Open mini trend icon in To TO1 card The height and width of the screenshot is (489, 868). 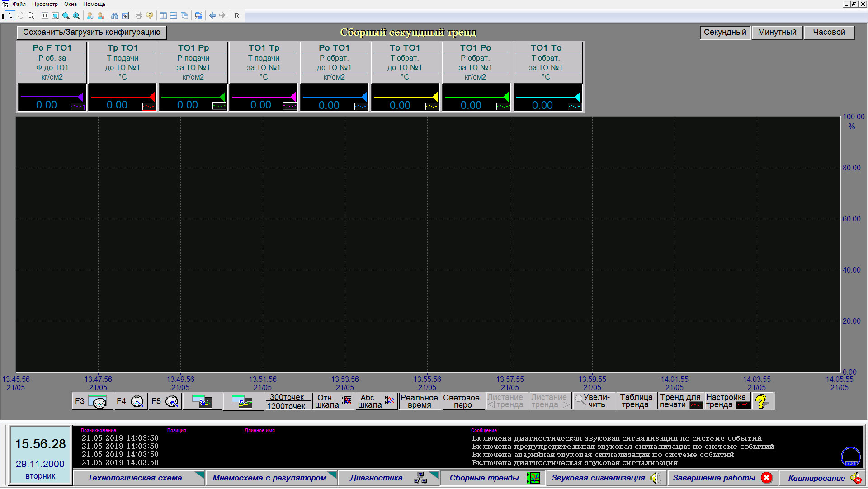(x=432, y=107)
